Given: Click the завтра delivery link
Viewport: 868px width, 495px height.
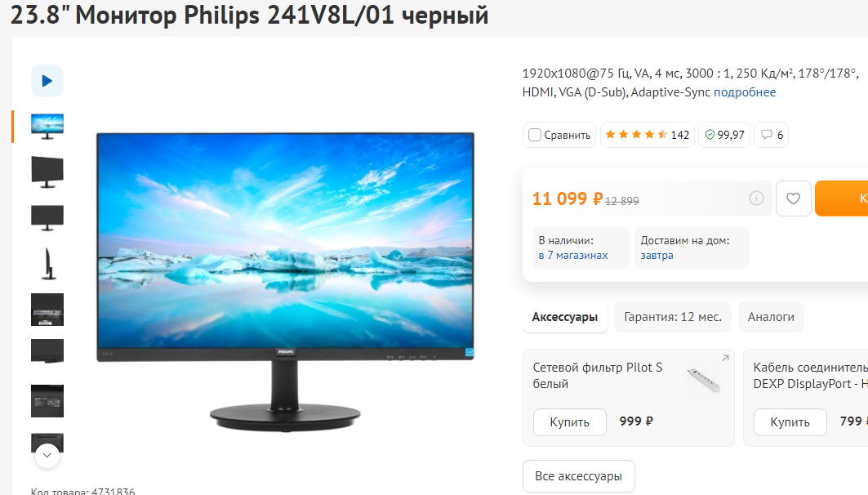Looking at the screenshot, I should (x=657, y=255).
